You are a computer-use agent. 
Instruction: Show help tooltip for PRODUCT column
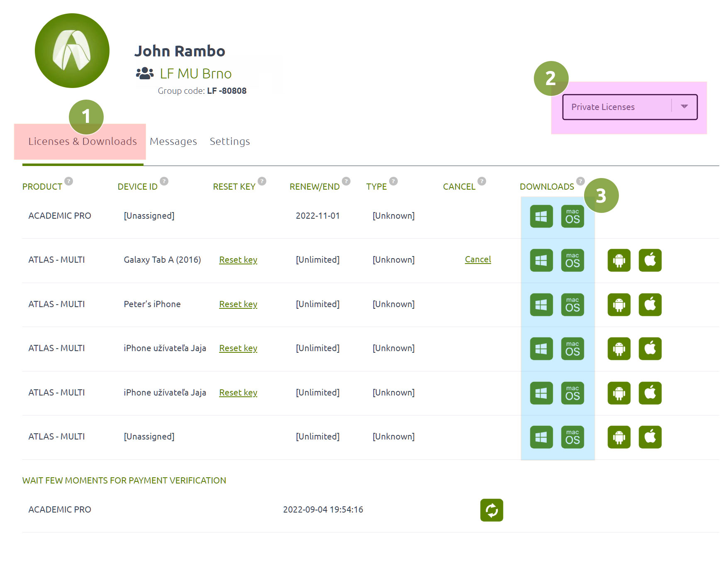click(69, 181)
